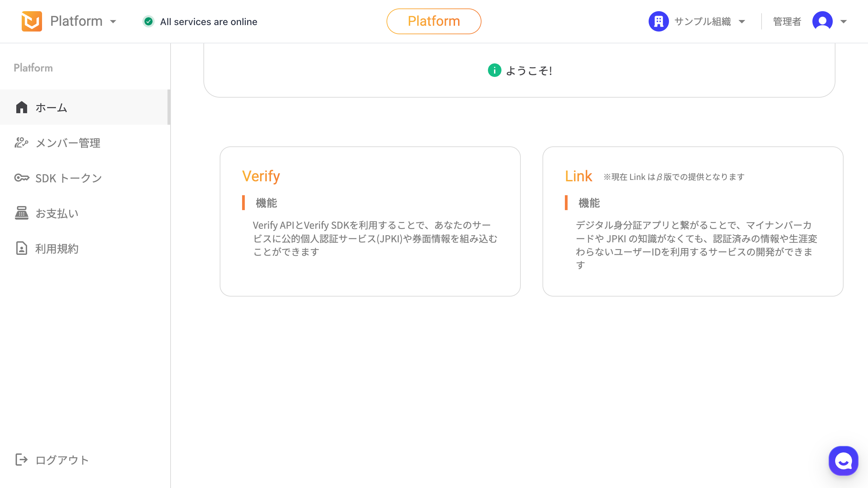Viewport: 868px width, 488px height.
Task: Open the Link product card
Action: (693, 221)
